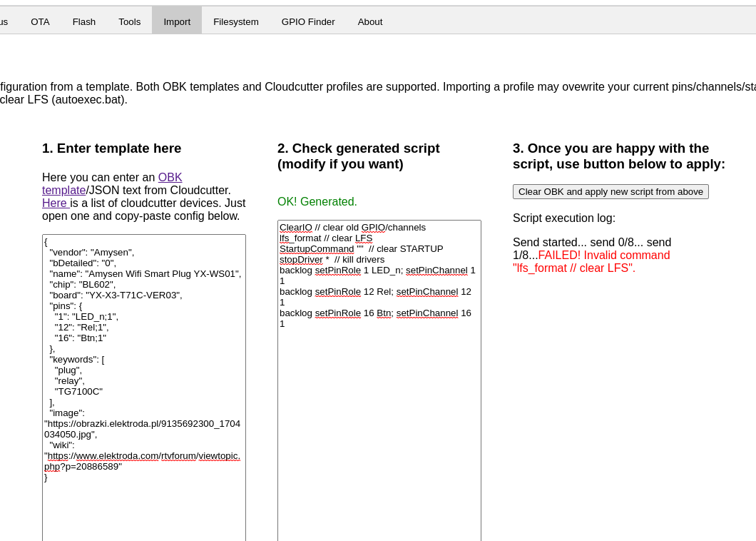
Task: Click the '"plug",' keyword line
Action: tap(68, 370)
